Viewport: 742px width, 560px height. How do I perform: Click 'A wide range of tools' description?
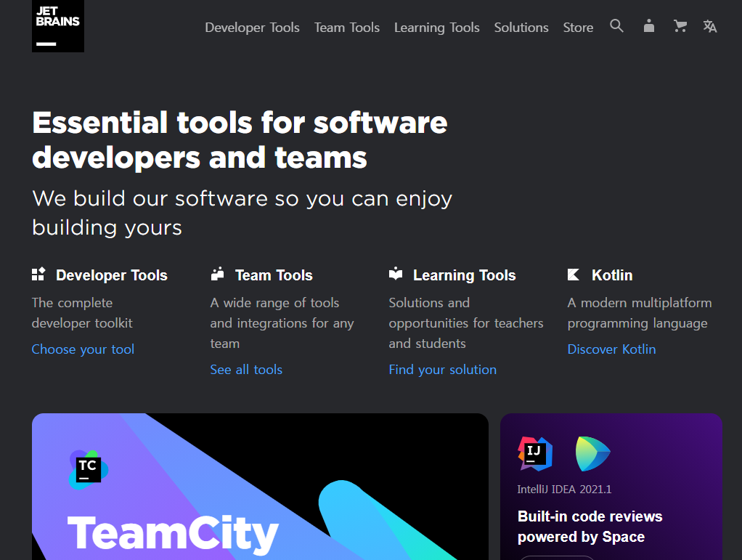pyautogui.click(x=282, y=322)
